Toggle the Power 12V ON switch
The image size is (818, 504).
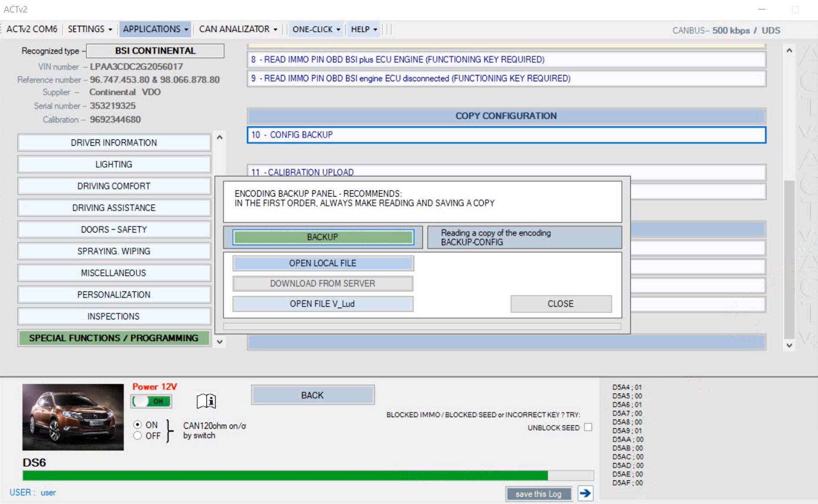click(152, 401)
